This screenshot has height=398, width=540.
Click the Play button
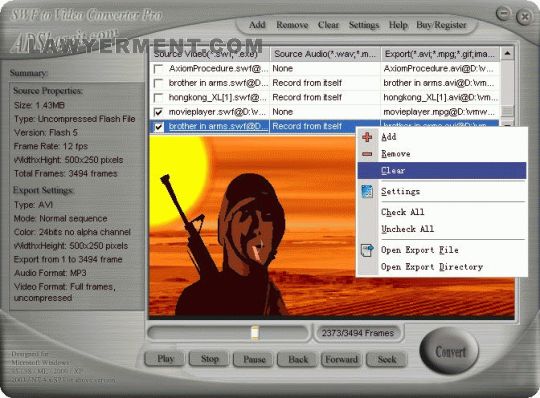click(x=166, y=359)
